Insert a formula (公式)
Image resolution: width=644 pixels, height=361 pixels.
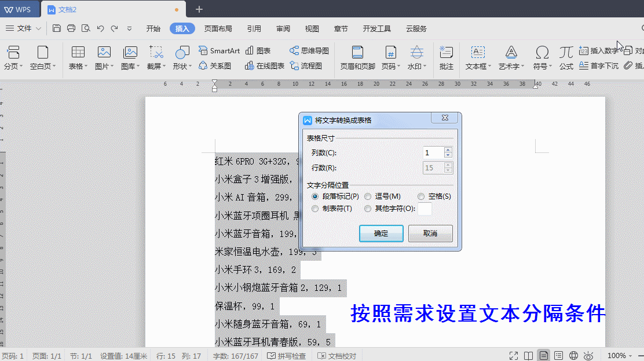pos(566,58)
